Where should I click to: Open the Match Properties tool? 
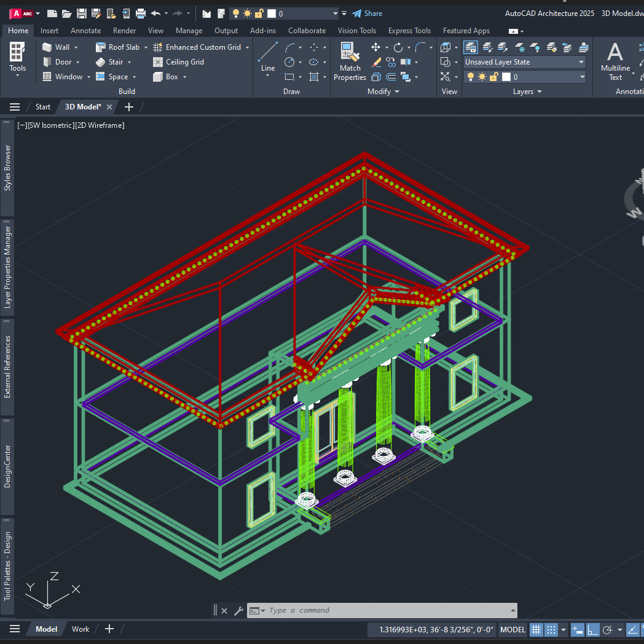(x=350, y=61)
